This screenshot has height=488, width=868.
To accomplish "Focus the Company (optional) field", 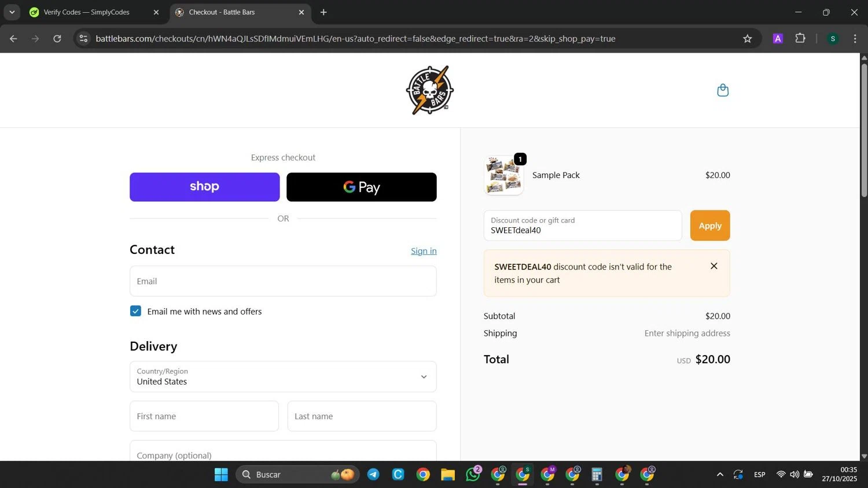I will tap(283, 452).
